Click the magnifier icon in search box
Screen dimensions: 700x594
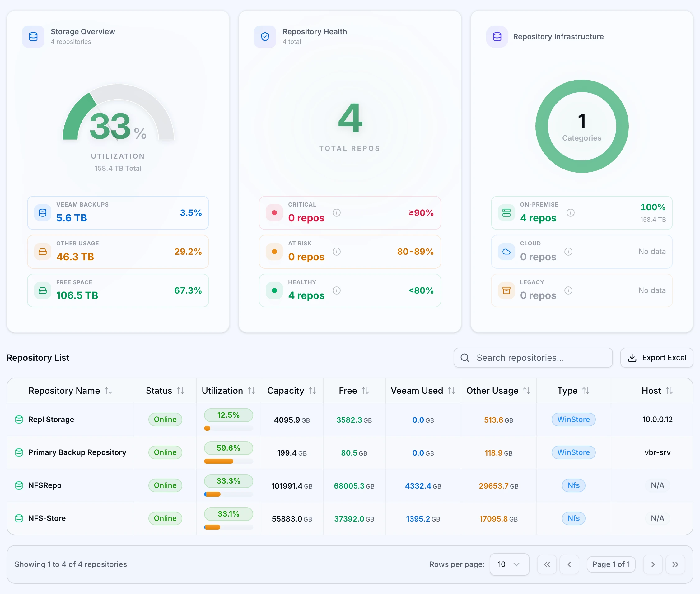[465, 358]
